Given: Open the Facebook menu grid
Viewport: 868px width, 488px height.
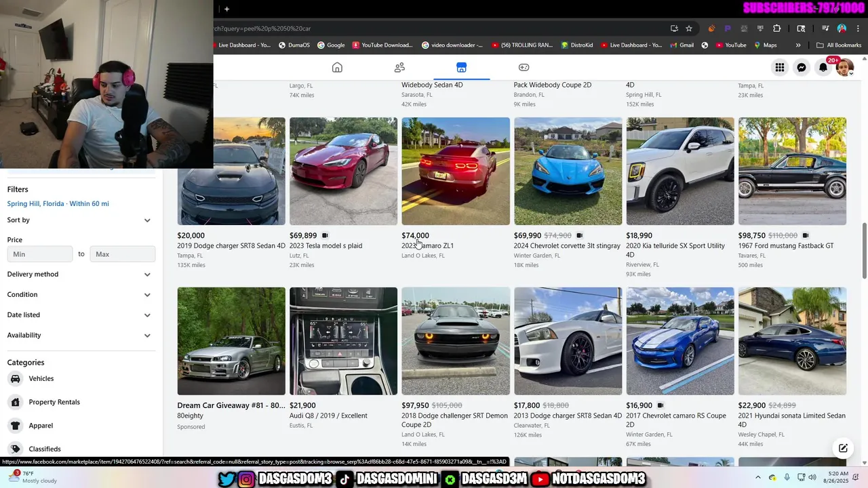Looking at the screenshot, I should point(780,67).
